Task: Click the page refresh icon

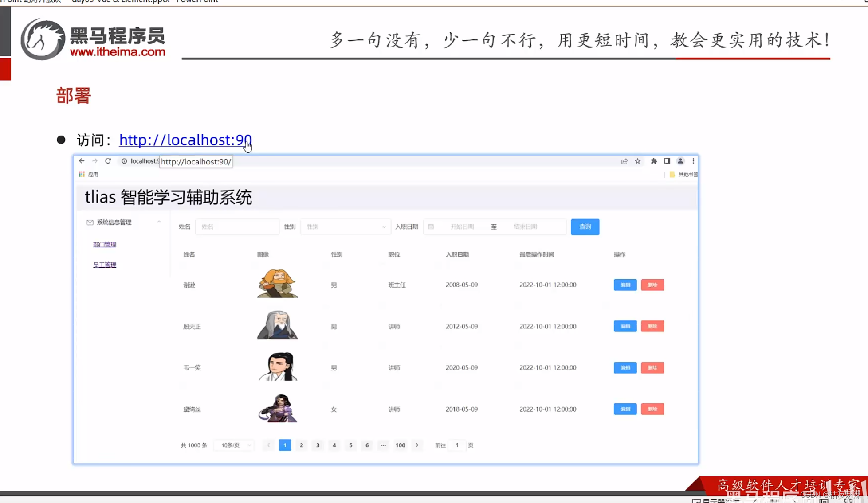Action: pyautogui.click(x=108, y=161)
